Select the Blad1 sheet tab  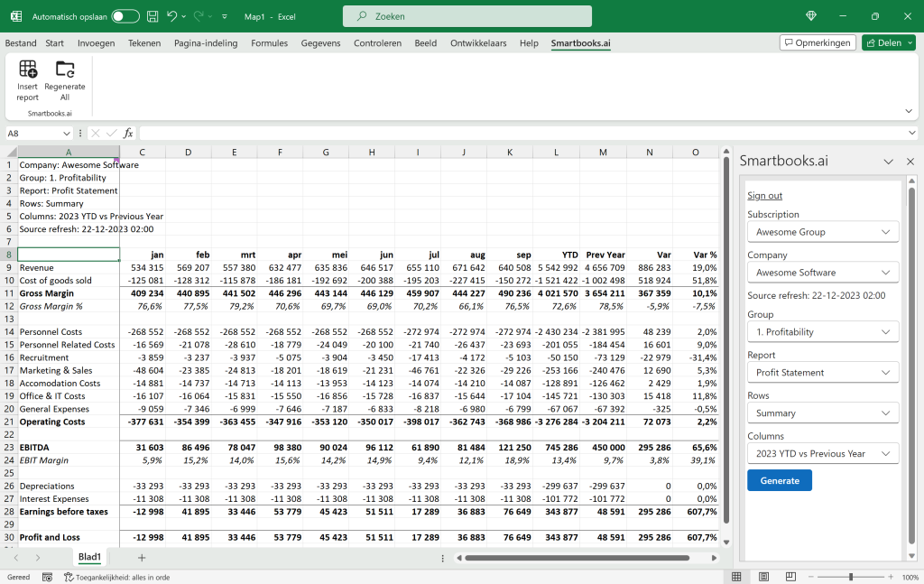pos(89,557)
